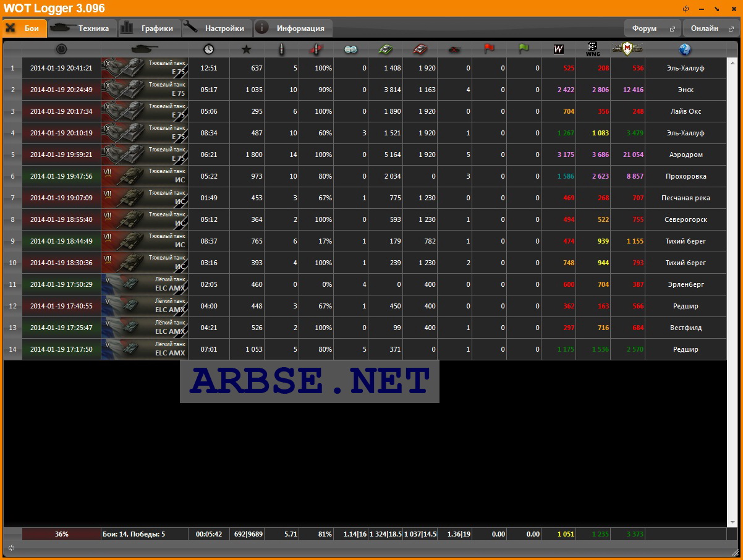Open the Информация tab
Screen dimensions: 743x560
click(x=293, y=28)
